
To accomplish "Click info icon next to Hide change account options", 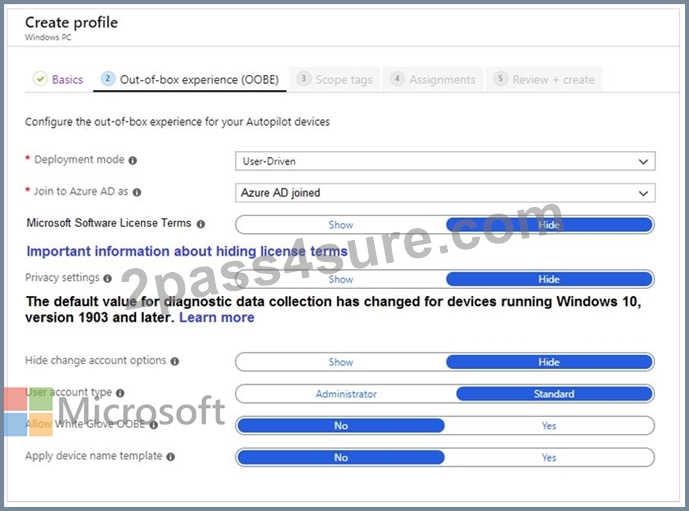I will pos(174,361).
